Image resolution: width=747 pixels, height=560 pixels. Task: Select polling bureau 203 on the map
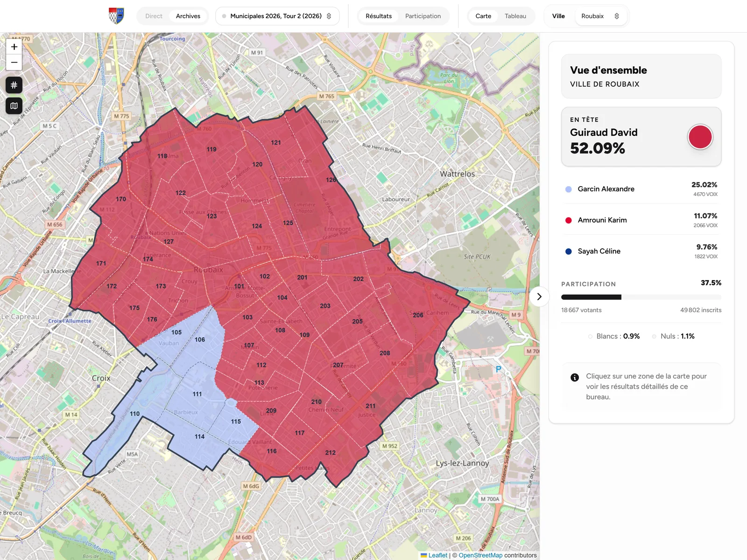[325, 306]
